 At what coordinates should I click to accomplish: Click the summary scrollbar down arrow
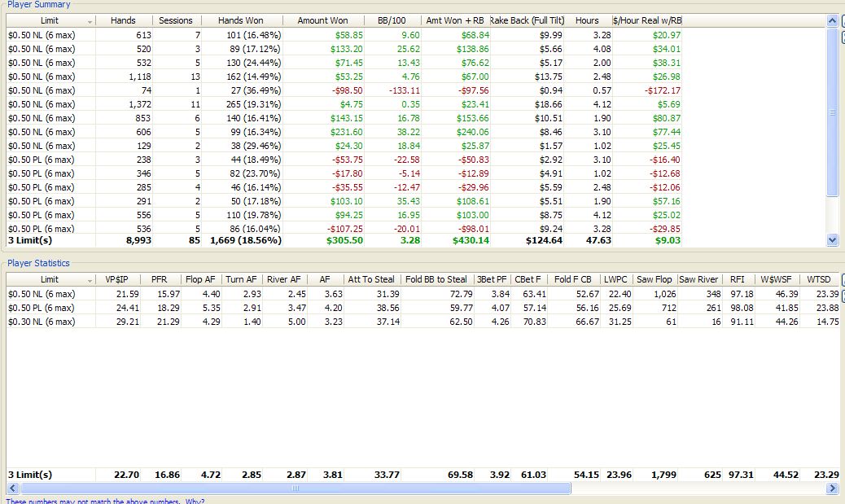(833, 239)
